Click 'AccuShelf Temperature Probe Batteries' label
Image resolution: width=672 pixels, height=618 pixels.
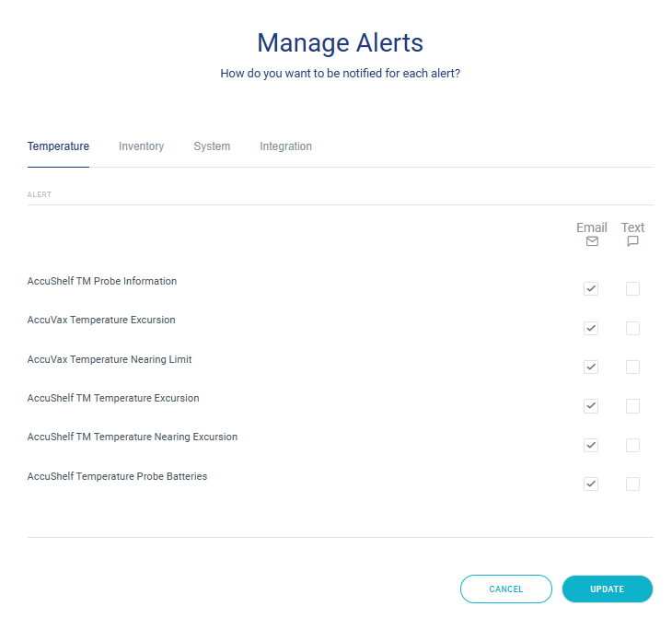pyautogui.click(x=117, y=476)
